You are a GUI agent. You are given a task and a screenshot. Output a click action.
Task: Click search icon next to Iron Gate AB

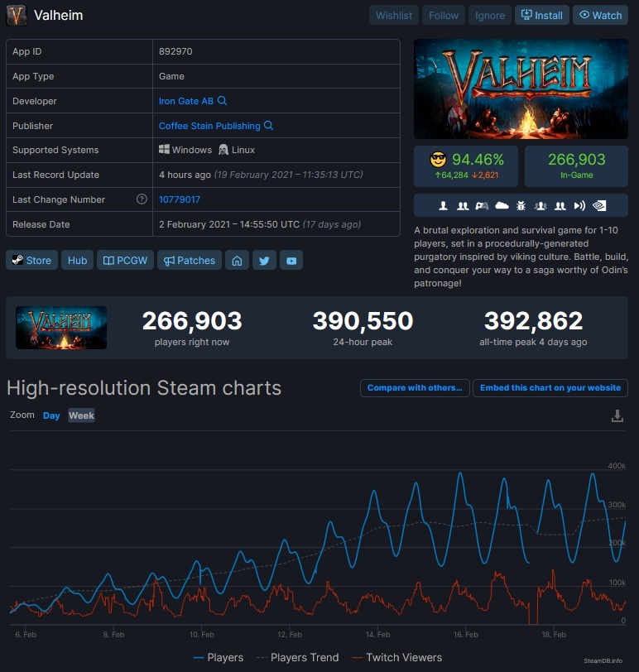coord(222,101)
